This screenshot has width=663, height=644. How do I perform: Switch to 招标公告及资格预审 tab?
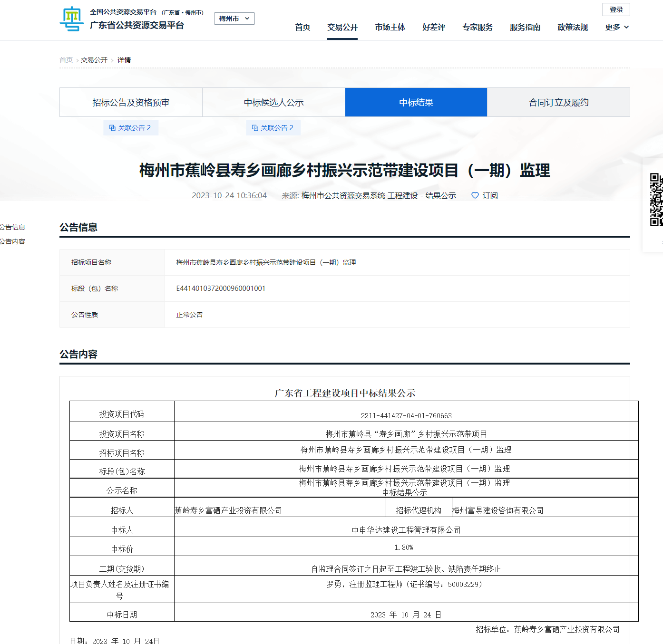click(x=131, y=102)
